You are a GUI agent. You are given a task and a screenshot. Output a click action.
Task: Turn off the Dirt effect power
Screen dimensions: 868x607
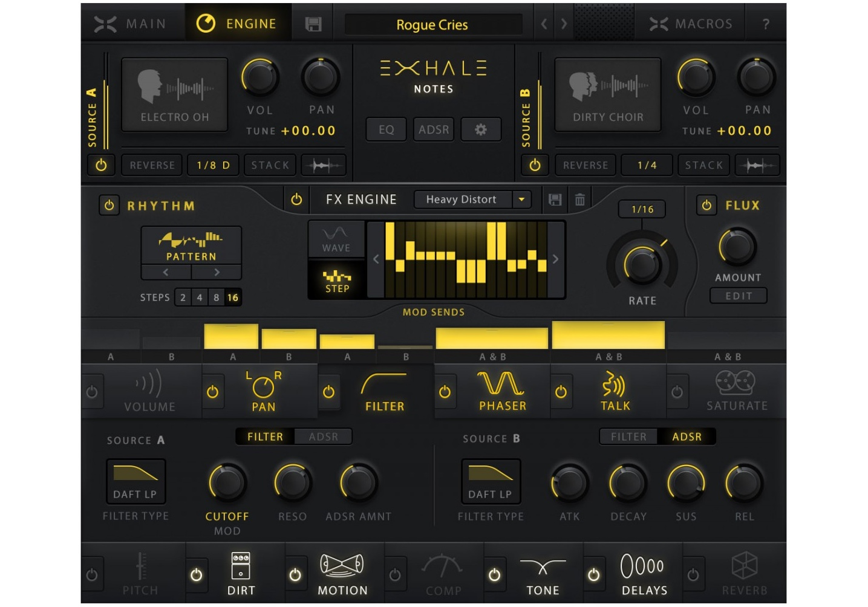(197, 575)
